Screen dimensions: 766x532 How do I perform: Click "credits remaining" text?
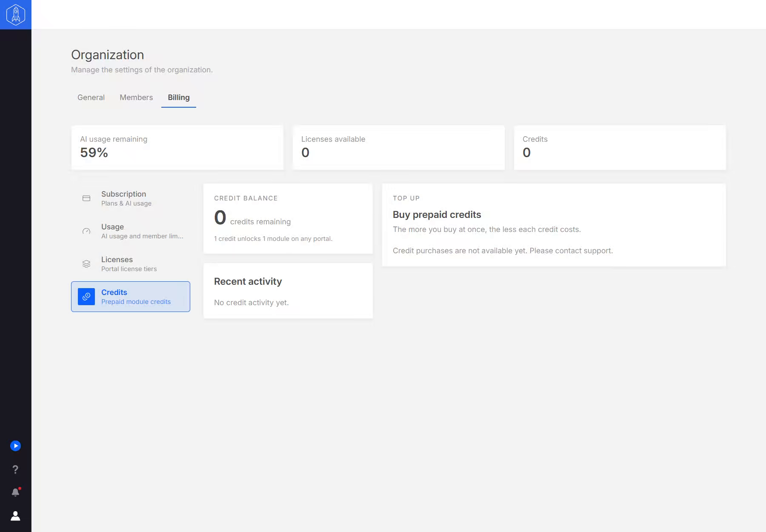coord(260,222)
